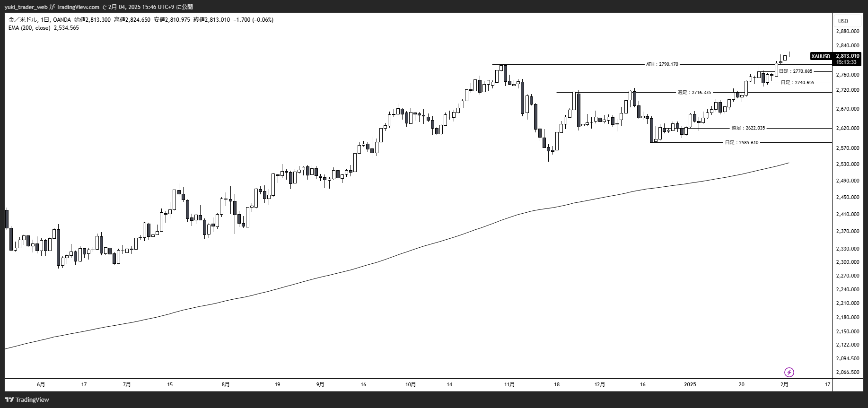Image resolution: width=868 pixels, height=408 pixels.
Task: Open the USD currency selector on price axis
Action: point(843,21)
